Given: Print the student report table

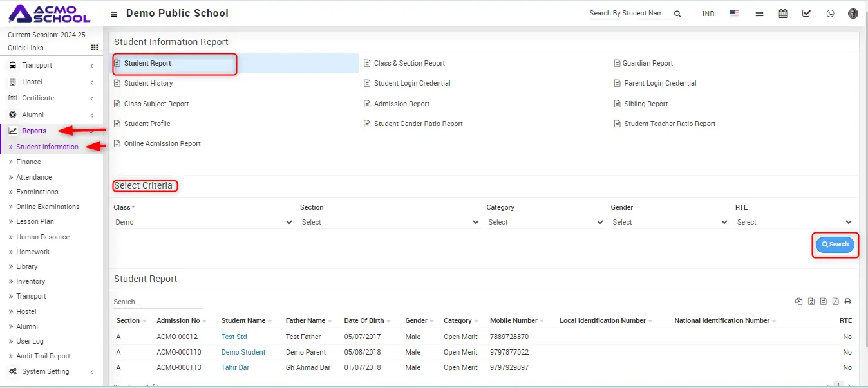Looking at the screenshot, I should tap(847, 301).
